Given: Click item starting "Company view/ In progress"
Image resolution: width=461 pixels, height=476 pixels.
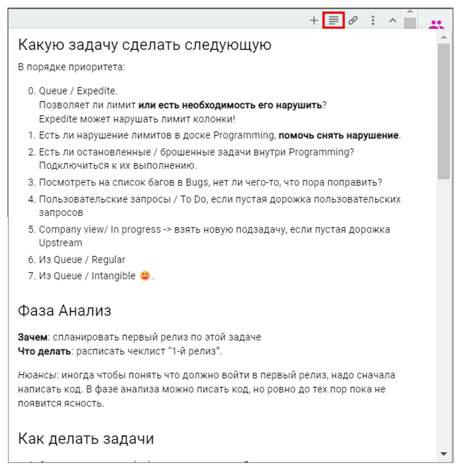Looking at the screenshot, I should tap(214, 236).
